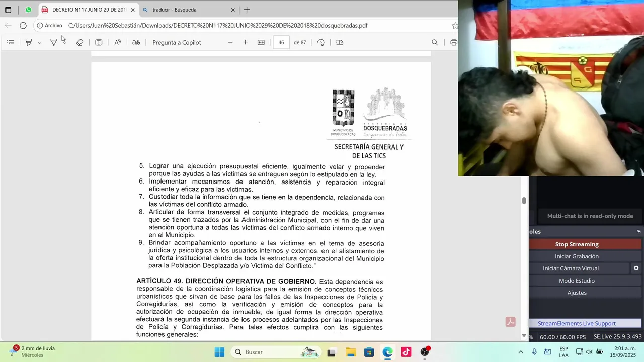Image resolution: width=644 pixels, height=362 pixels.
Task: Click the Multi-chat is in read-only mode notice
Action: coord(590,216)
